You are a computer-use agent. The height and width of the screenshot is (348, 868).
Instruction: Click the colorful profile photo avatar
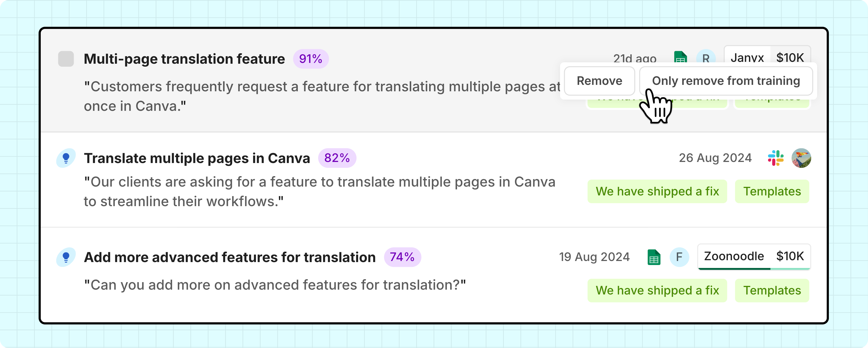(x=801, y=158)
